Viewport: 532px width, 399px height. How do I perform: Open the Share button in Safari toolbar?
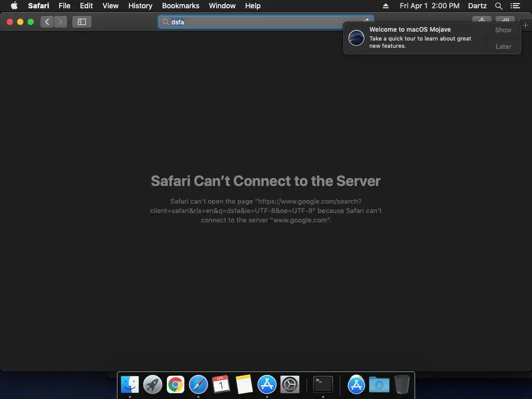coord(482,21)
